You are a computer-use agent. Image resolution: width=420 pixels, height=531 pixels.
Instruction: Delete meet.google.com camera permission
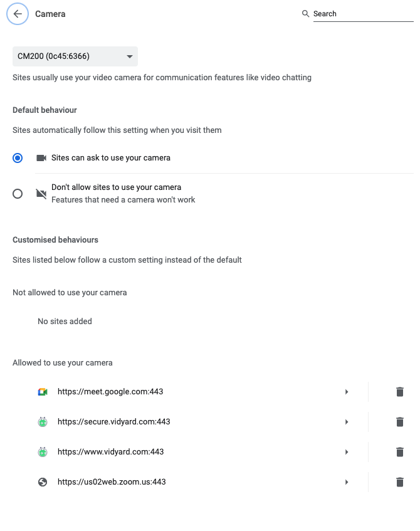400,392
